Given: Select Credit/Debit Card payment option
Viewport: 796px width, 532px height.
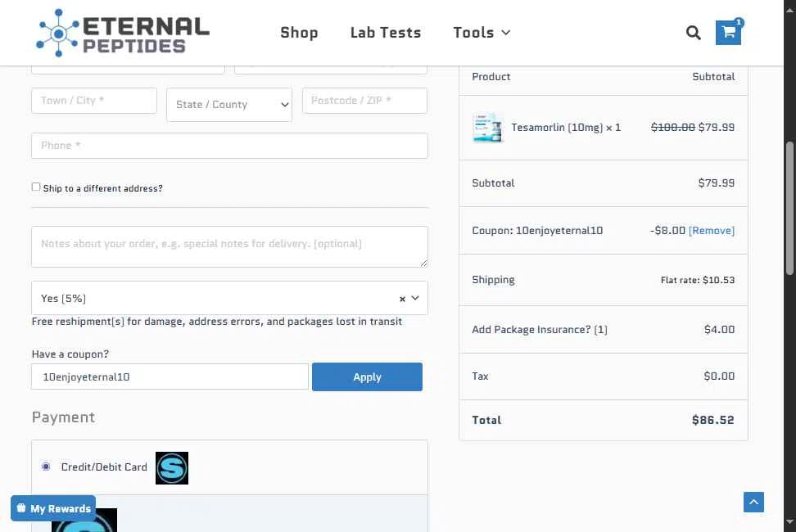Looking at the screenshot, I should point(46,467).
